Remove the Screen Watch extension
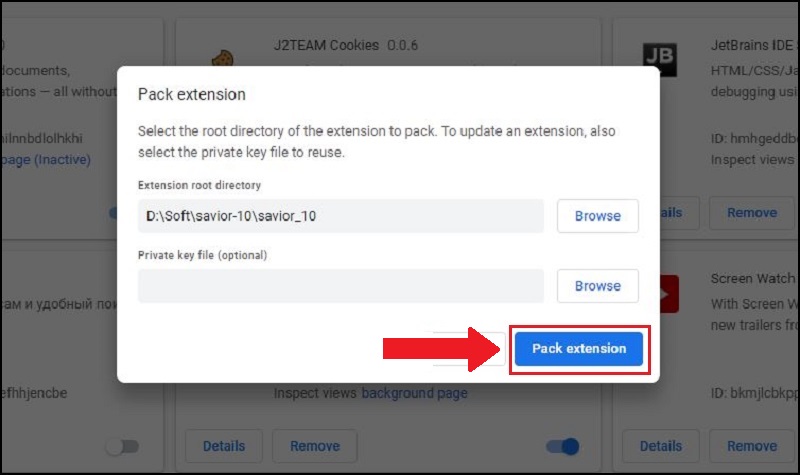Screen dimensions: 800x475 click(752, 446)
